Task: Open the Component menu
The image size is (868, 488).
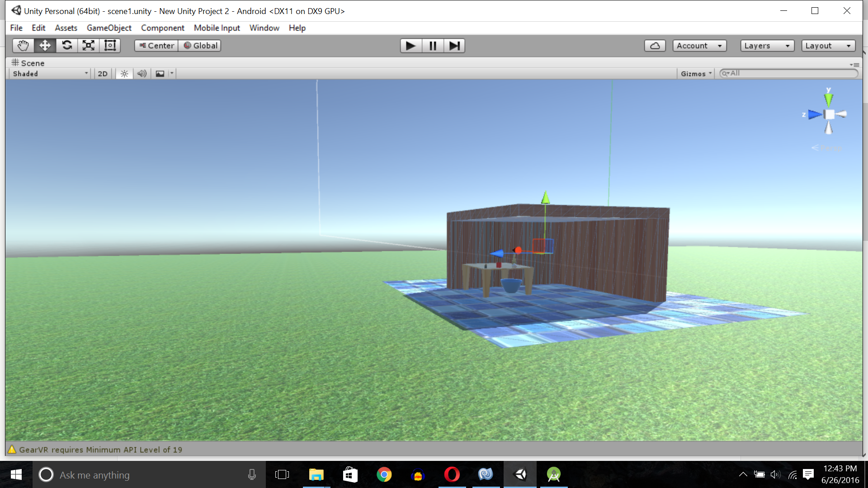Action: (x=162, y=28)
